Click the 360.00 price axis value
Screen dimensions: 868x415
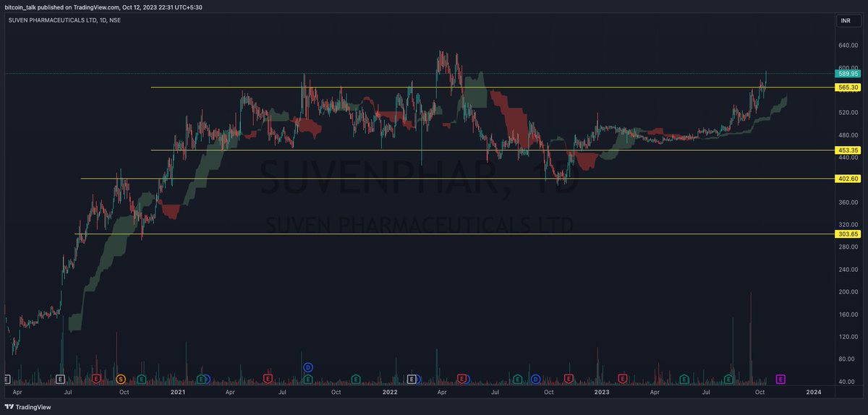click(848, 202)
